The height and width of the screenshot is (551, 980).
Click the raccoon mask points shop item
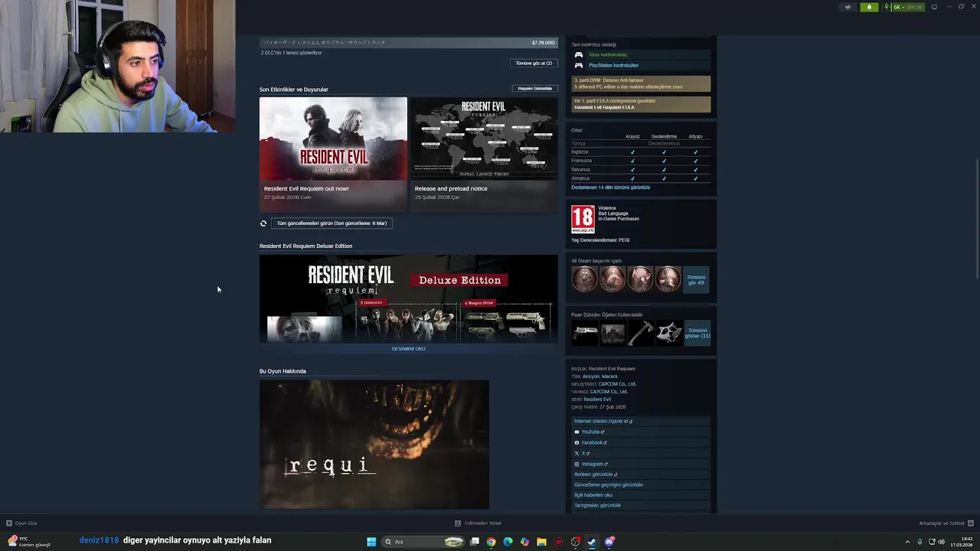point(668,333)
